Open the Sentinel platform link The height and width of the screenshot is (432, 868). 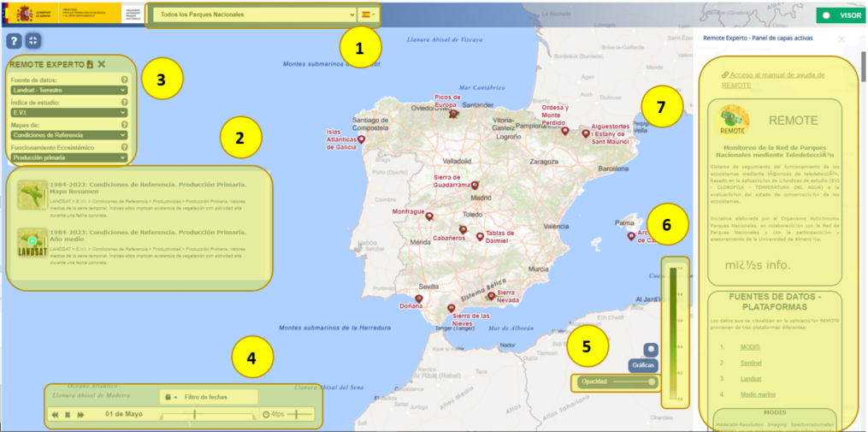[x=751, y=364]
